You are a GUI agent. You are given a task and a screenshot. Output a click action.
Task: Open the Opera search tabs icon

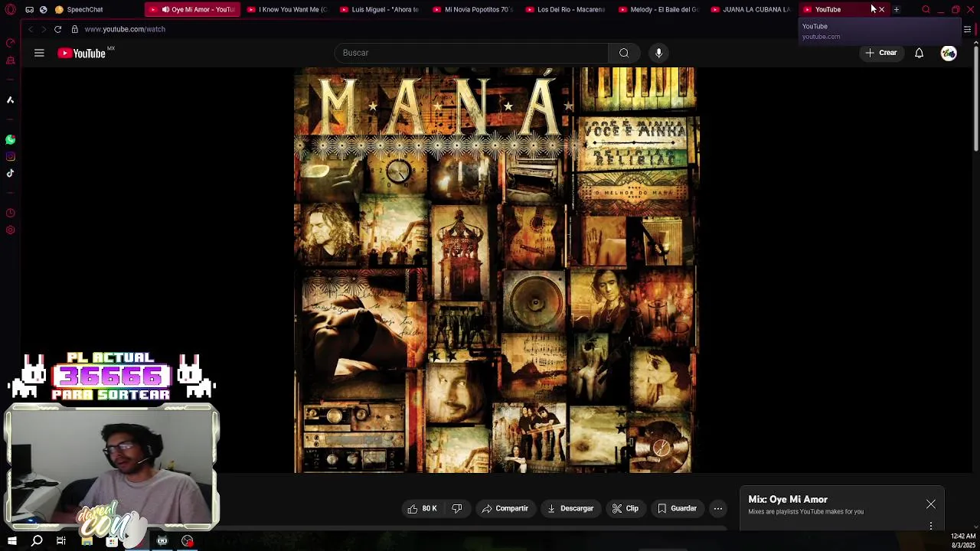pos(926,9)
